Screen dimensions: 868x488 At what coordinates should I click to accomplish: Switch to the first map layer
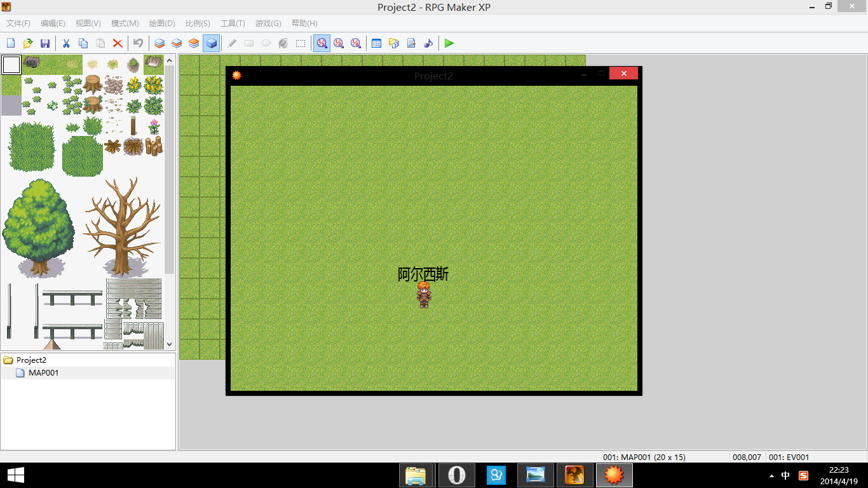pos(159,43)
